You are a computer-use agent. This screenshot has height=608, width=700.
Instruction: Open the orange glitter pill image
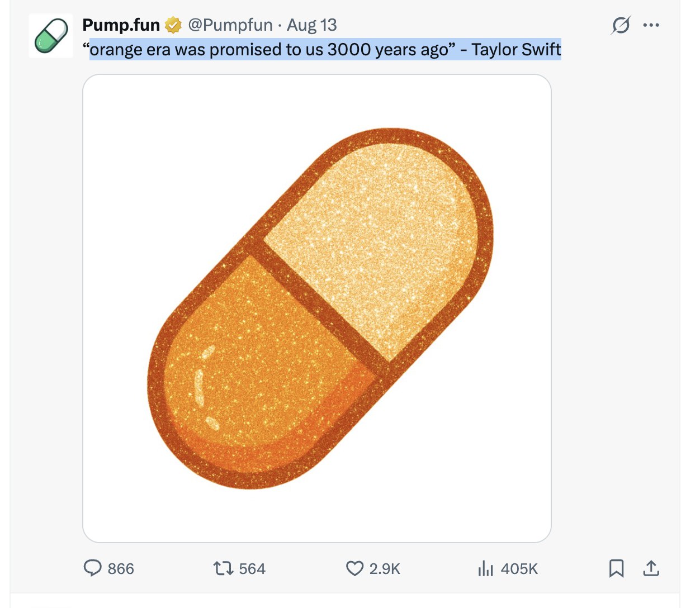pos(317,308)
